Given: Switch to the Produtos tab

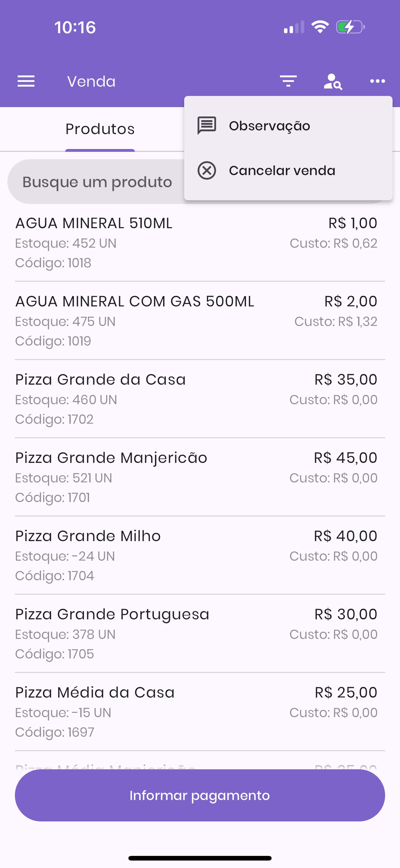Looking at the screenshot, I should [x=100, y=129].
